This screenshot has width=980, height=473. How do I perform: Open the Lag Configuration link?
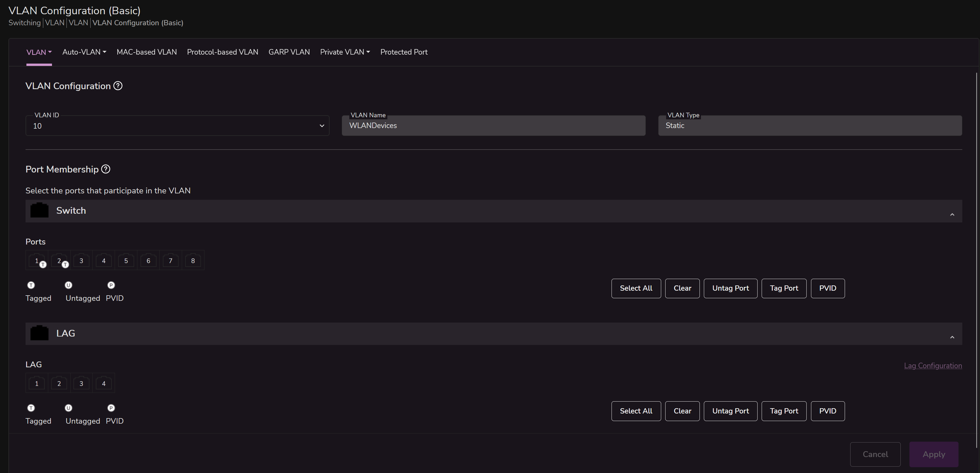coord(933,366)
